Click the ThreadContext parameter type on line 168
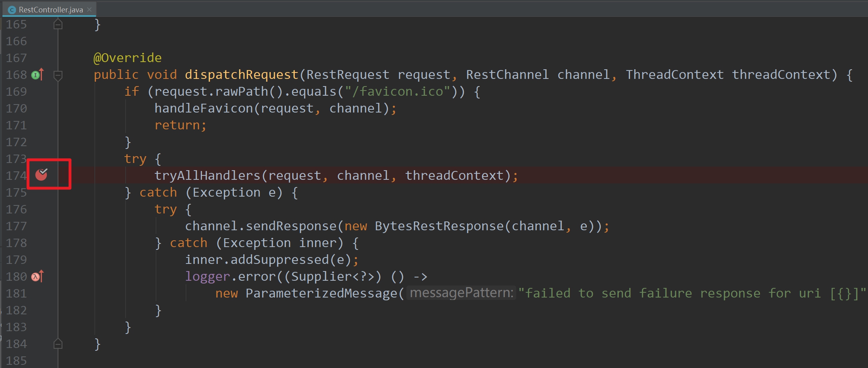 coord(675,75)
